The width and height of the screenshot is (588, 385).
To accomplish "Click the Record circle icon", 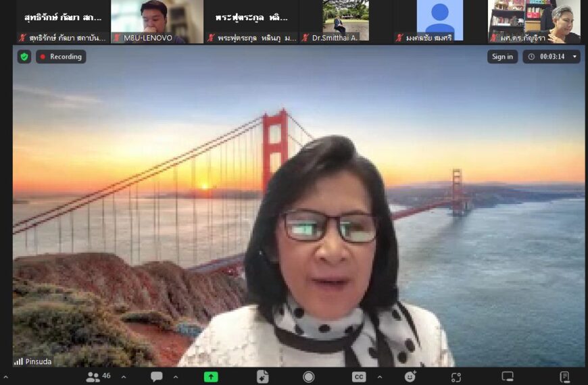I will click(x=309, y=377).
